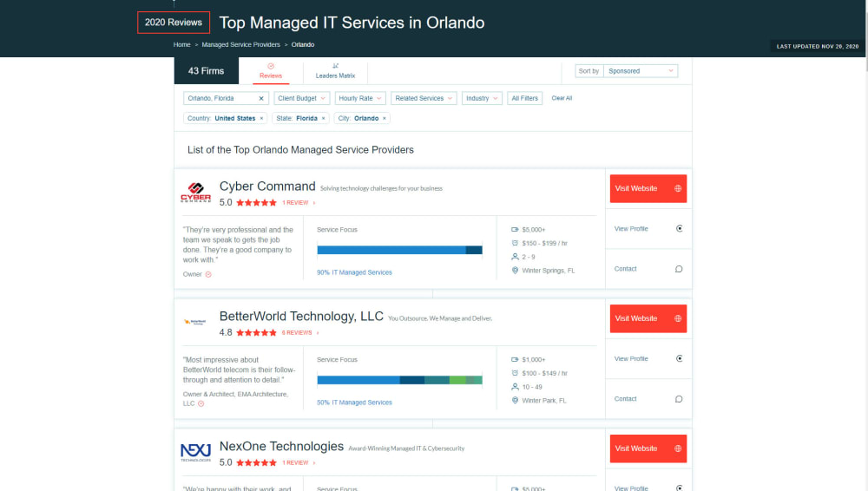Click the Orlando breadcrumb
Viewport: 868px width, 491px height.
303,44
